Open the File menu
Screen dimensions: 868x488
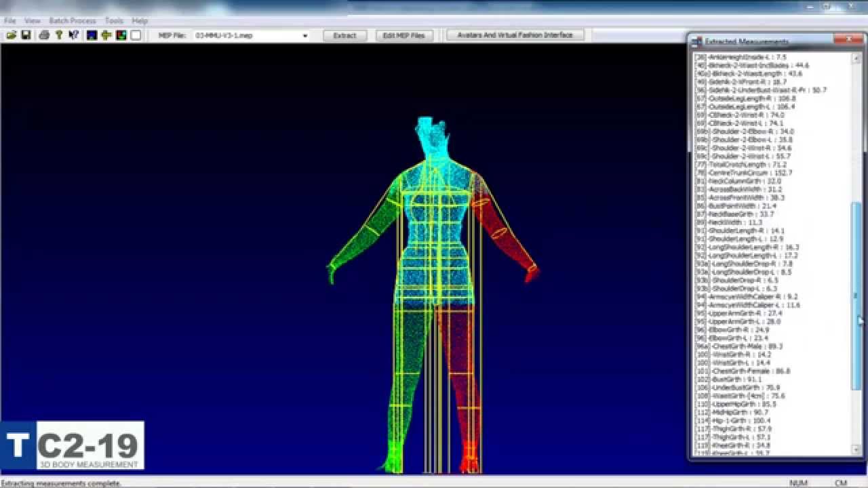(10, 21)
